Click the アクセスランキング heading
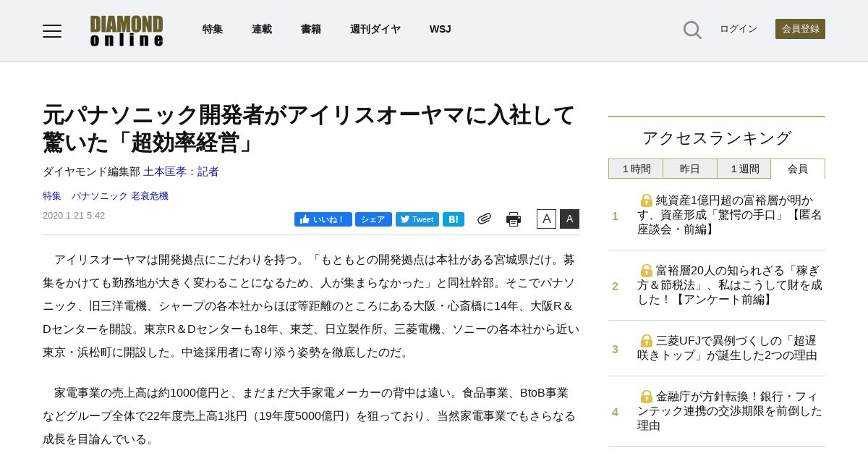 [x=717, y=138]
